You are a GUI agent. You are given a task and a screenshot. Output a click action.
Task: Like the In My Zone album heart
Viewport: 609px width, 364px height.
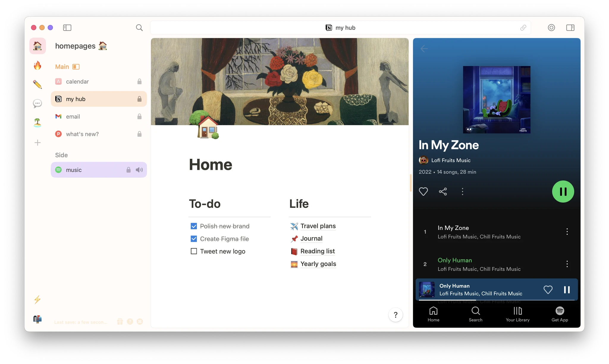click(423, 192)
